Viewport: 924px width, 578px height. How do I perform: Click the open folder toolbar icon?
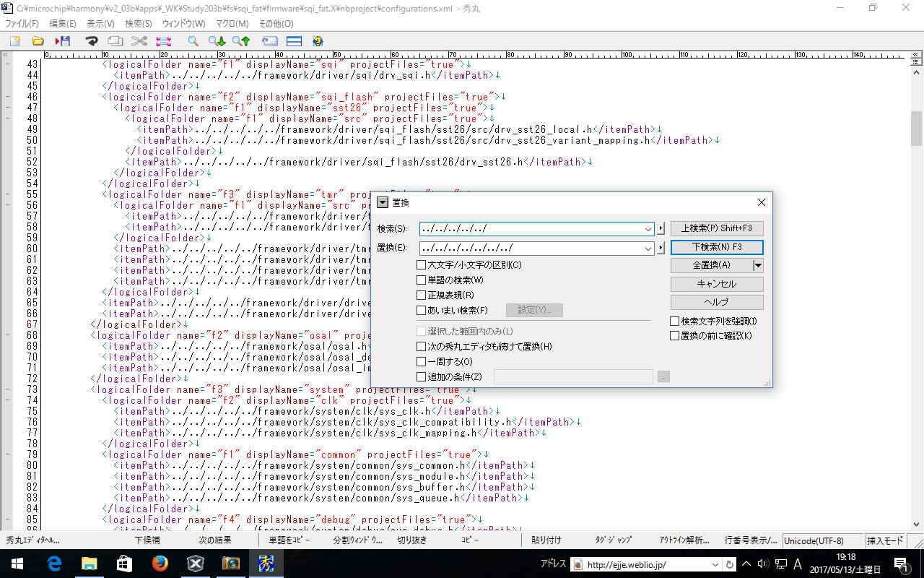point(38,41)
